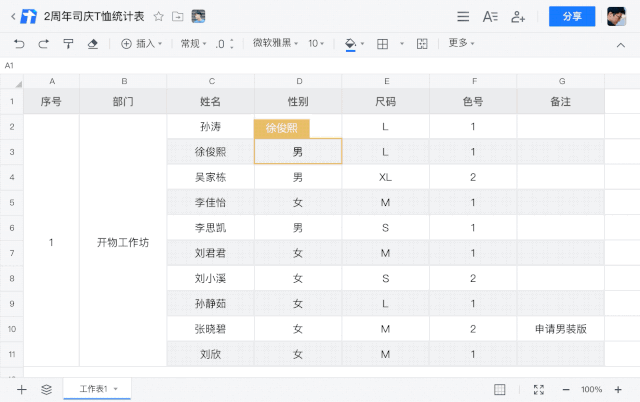This screenshot has width=640, height=402.
Task: Expand the 更多 more options menu
Action: click(x=460, y=43)
